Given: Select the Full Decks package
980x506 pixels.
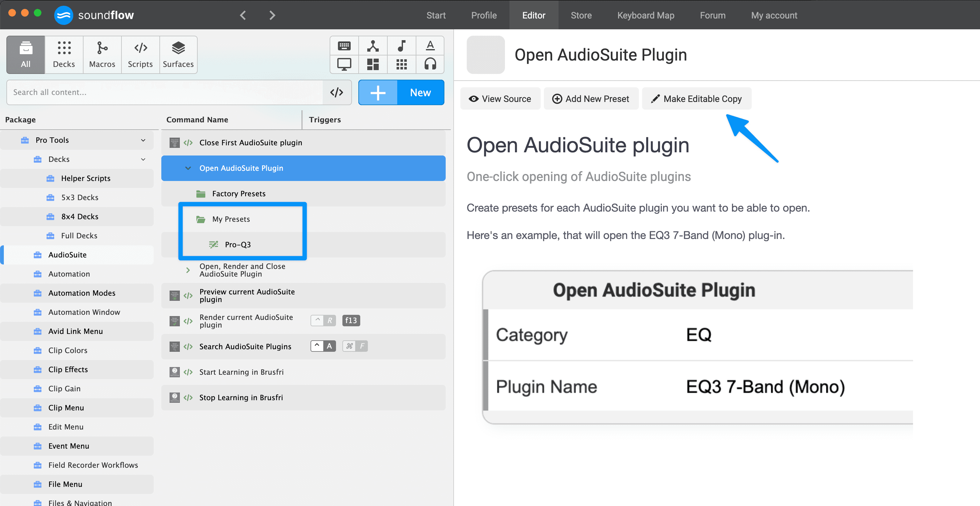Looking at the screenshot, I should [77, 236].
